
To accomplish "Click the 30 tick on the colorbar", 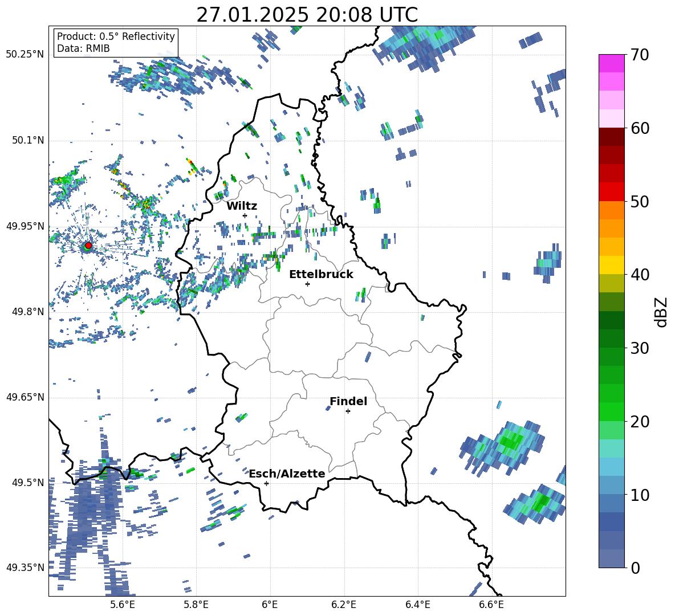I will (640, 348).
